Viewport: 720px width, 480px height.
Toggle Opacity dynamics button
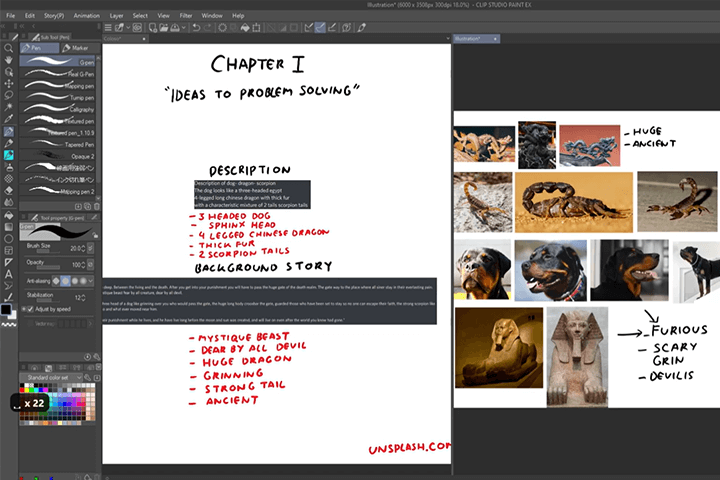click(x=90, y=265)
